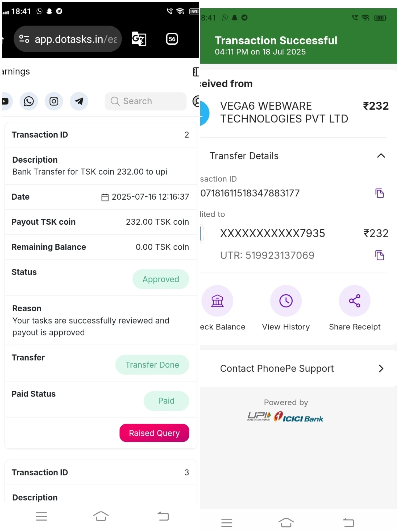Collapse the Transfer Details section

click(x=381, y=156)
